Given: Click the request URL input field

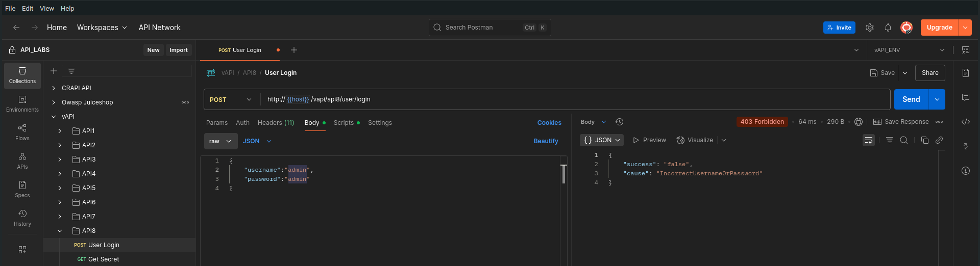Looking at the screenshot, I should click(x=575, y=99).
